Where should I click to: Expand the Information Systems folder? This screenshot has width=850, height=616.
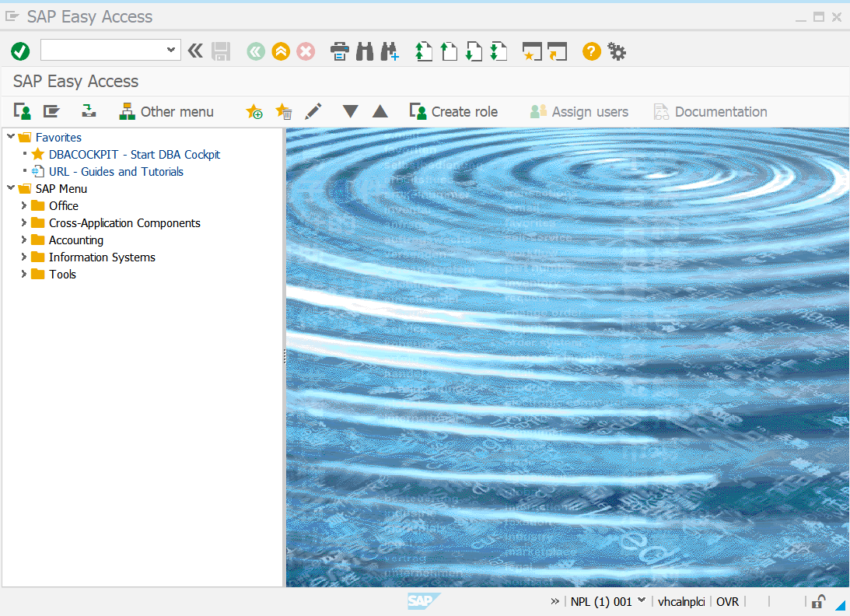[x=24, y=257]
